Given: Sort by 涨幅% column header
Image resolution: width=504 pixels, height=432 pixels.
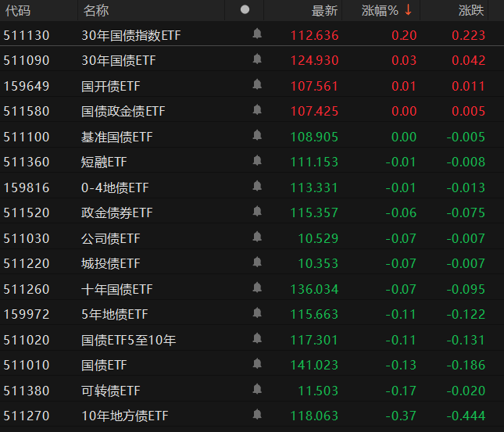Looking at the screenshot, I should coord(380,10).
